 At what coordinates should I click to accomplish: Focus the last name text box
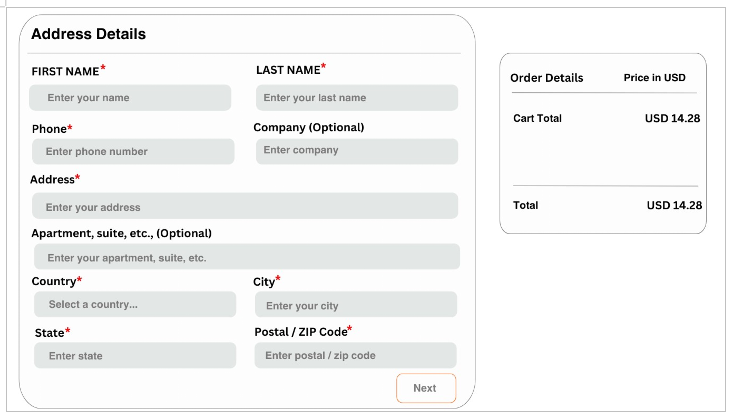356,98
